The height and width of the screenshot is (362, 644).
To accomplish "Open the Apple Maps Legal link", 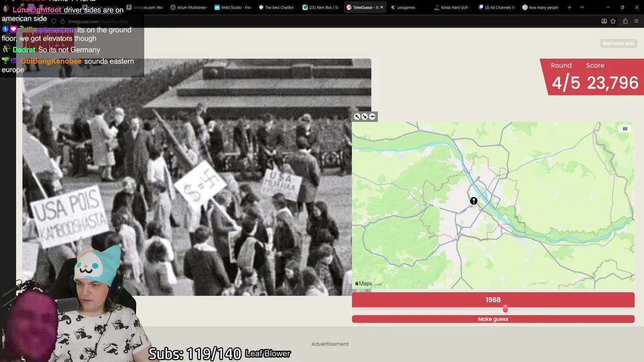I will tap(378, 285).
